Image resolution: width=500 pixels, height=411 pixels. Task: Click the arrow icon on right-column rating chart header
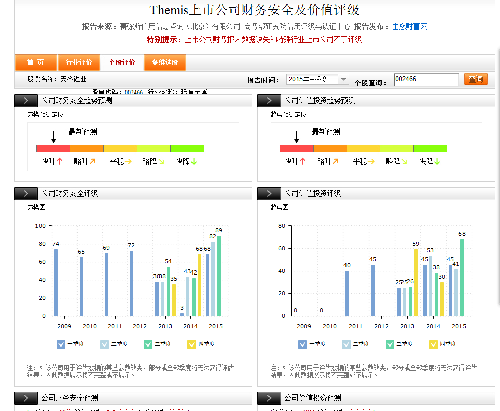269,194
